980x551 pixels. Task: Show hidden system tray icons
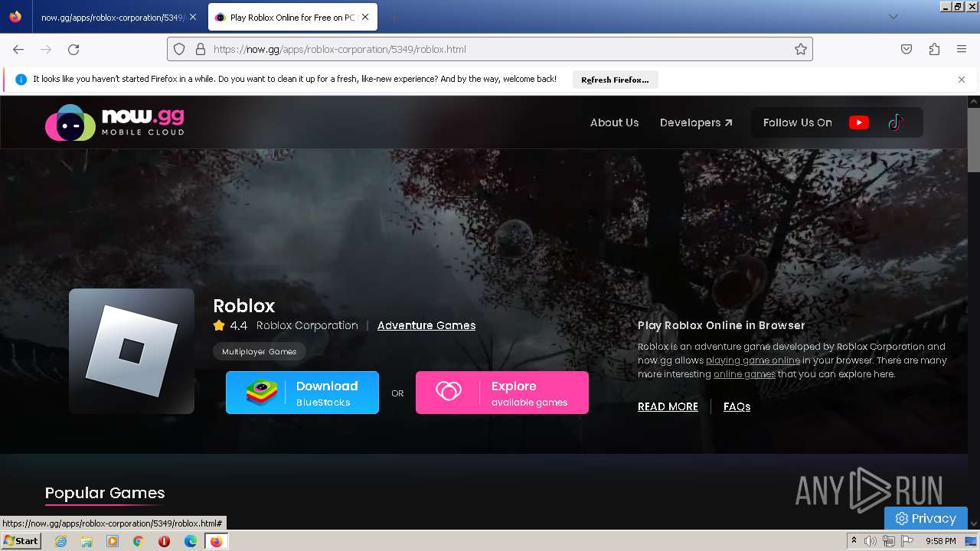(x=854, y=541)
